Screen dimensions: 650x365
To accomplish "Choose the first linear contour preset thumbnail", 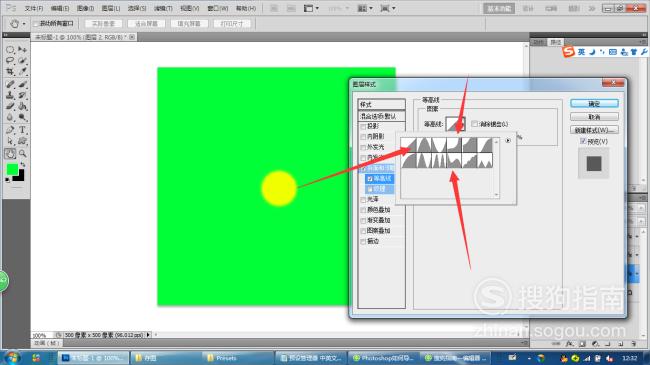I will click(409, 145).
